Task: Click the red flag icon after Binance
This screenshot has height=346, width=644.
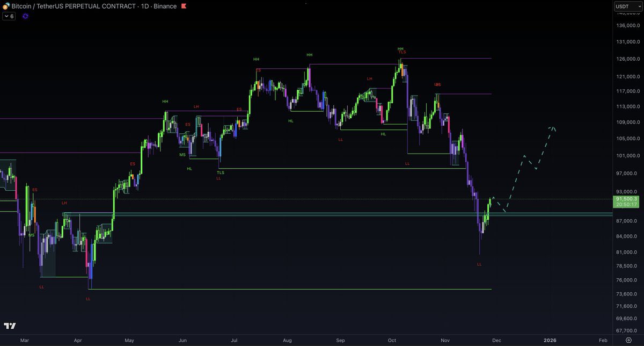Action: (x=184, y=6)
